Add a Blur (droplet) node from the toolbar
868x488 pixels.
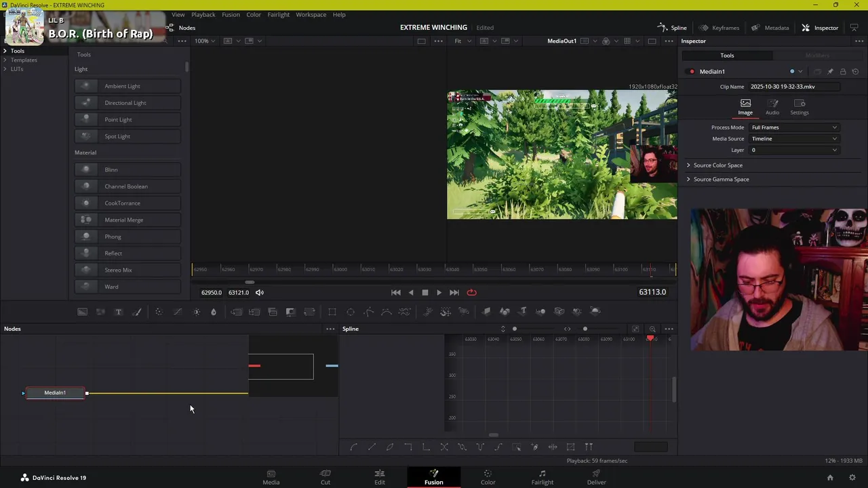[x=214, y=311]
